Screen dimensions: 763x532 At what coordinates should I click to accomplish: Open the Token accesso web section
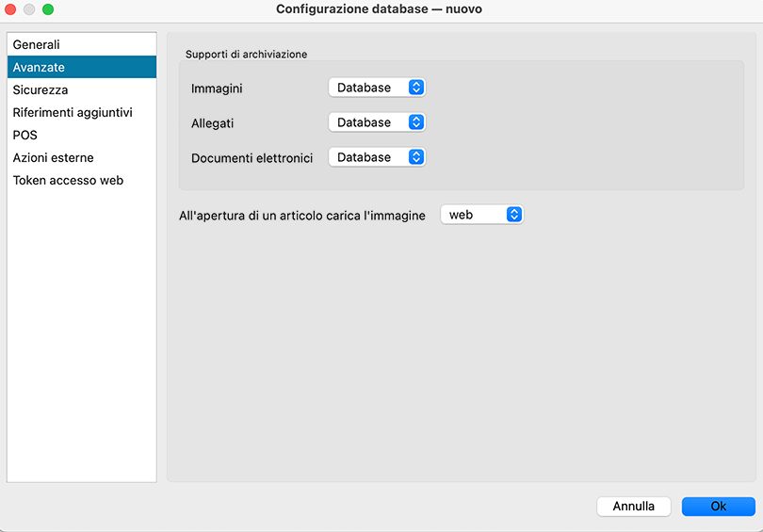tap(68, 181)
